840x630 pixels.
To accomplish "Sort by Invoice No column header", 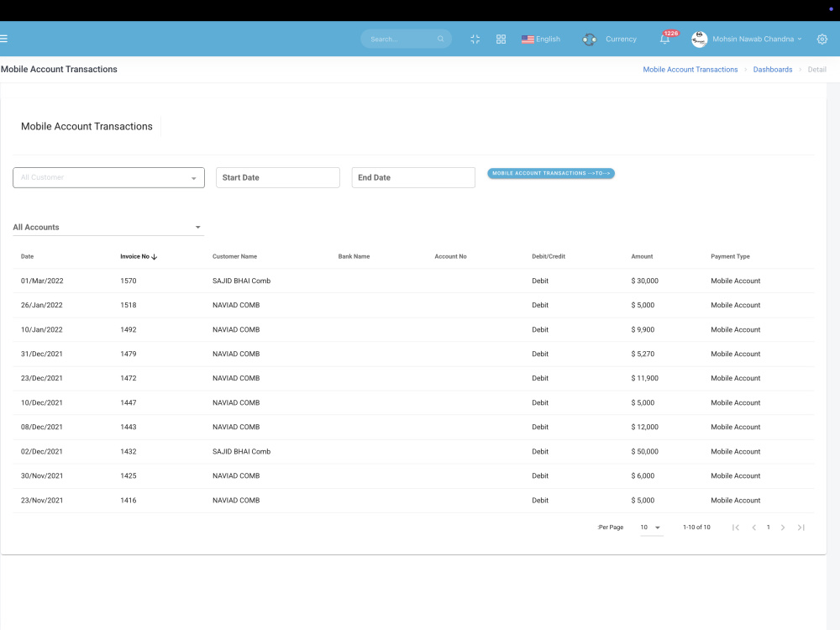I will (135, 256).
